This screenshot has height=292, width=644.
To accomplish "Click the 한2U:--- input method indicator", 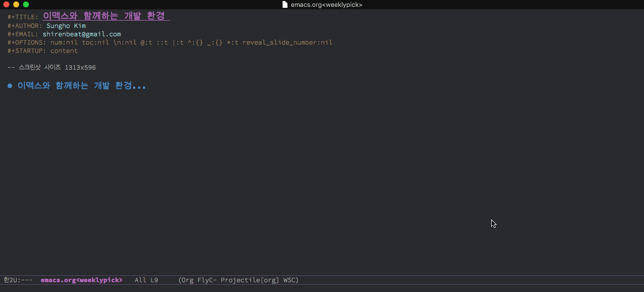I will point(18,280).
